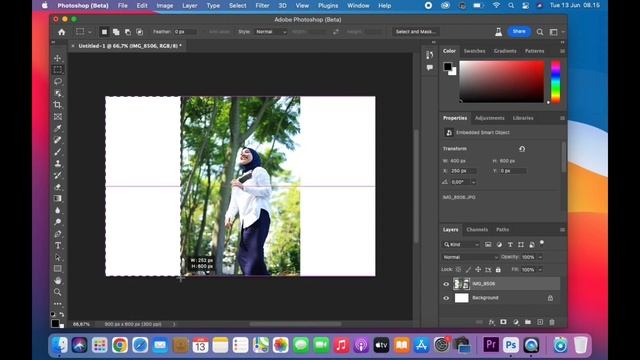
Task: Open the workspace switcher dropdown
Action: (556, 32)
